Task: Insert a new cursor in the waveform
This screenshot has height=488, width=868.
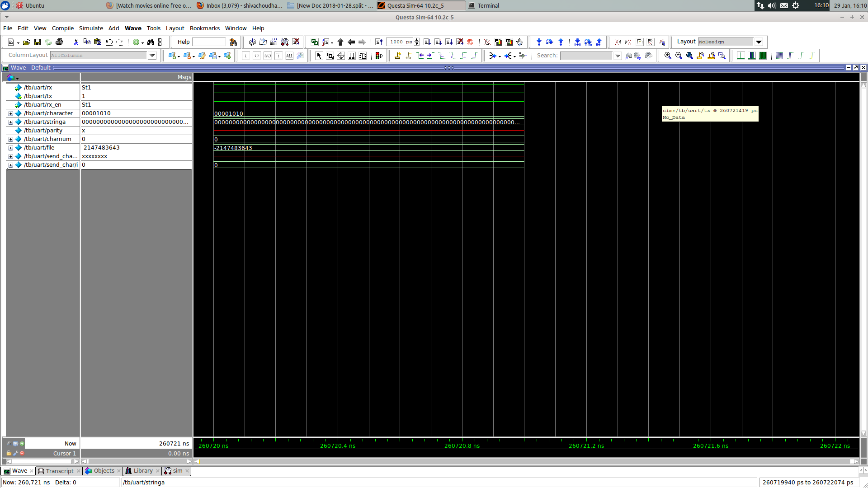Action: [x=398, y=56]
